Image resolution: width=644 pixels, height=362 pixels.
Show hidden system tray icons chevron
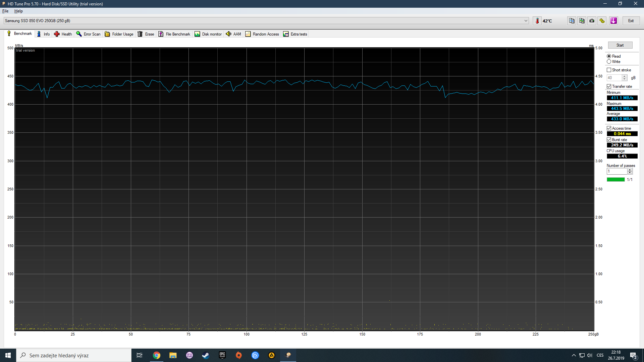[x=574, y=355]
